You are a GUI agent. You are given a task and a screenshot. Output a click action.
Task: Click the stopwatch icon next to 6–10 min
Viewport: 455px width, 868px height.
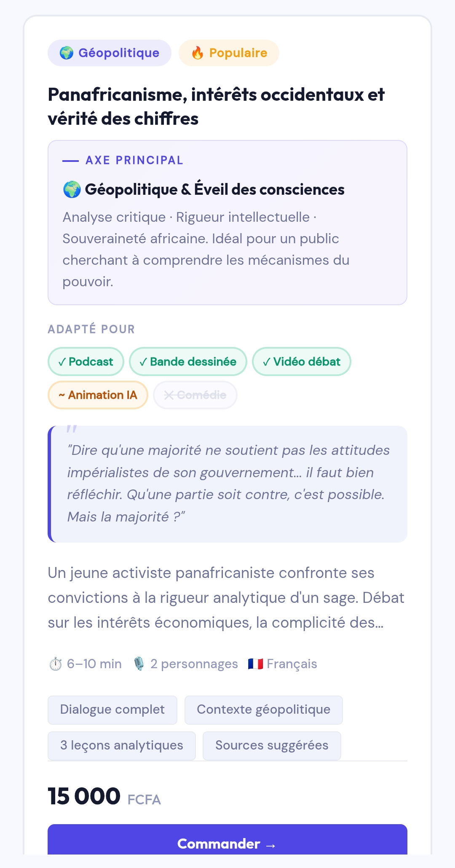click(56, 664)
